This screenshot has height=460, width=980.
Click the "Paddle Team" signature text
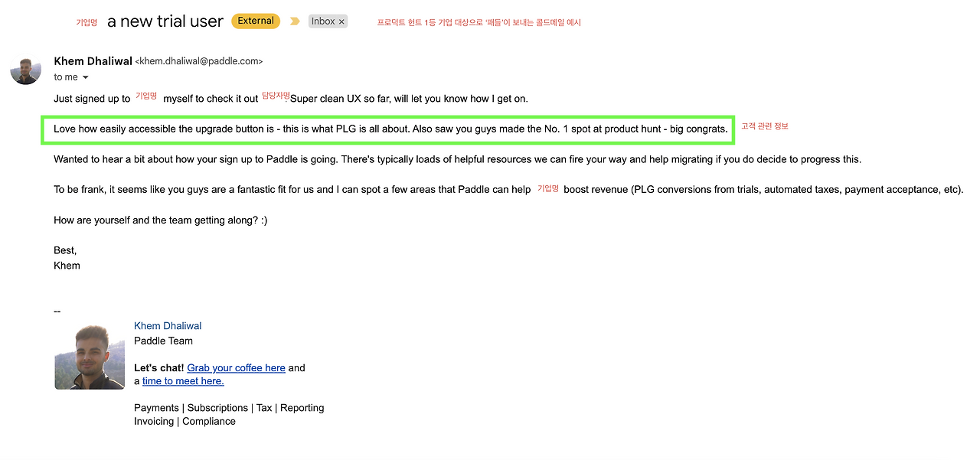click(163, 341)
